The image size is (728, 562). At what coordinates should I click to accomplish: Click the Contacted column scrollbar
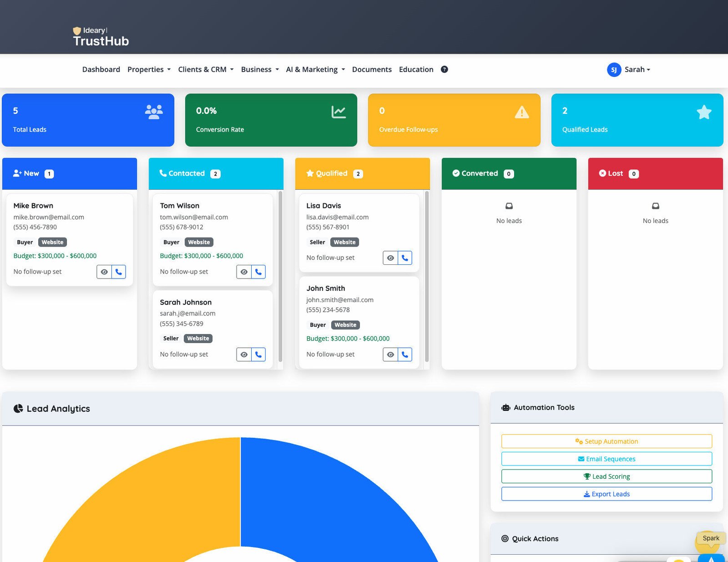(x=280, y=277)
